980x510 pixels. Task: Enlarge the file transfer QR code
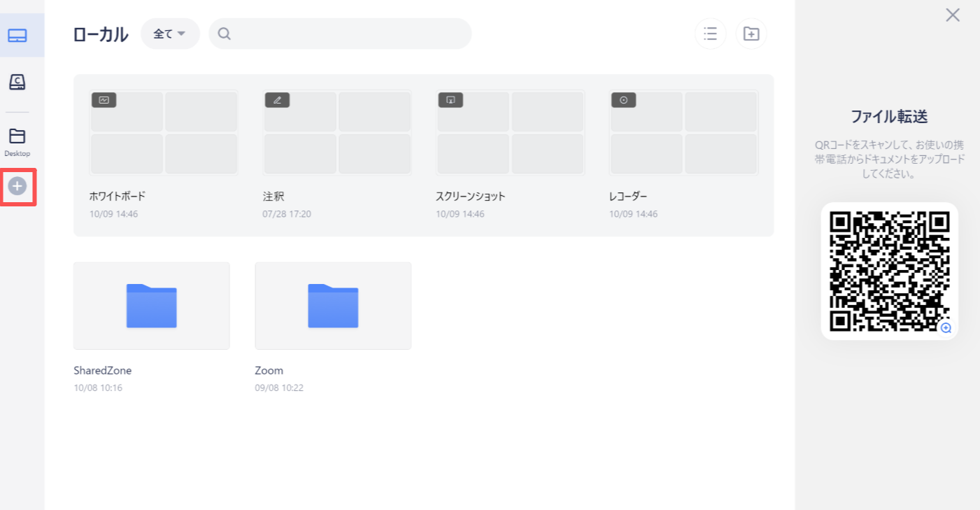coord(946,327)
